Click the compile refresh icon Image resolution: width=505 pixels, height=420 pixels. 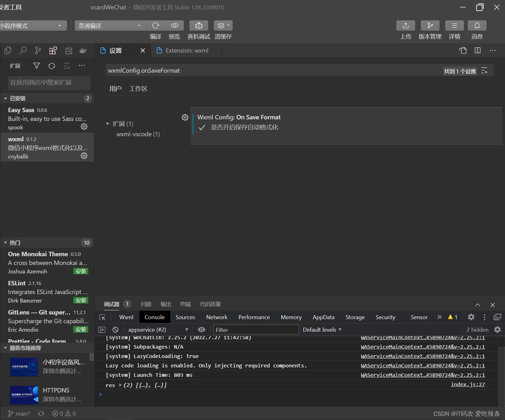[156, 25]
